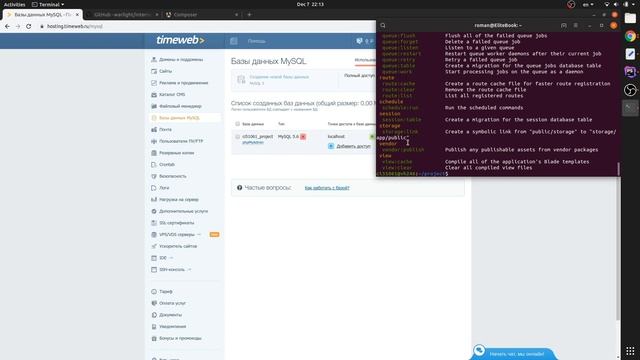Go back in Chrome
640x360 pixels.
pyautogui.click(x=7, y=26)
